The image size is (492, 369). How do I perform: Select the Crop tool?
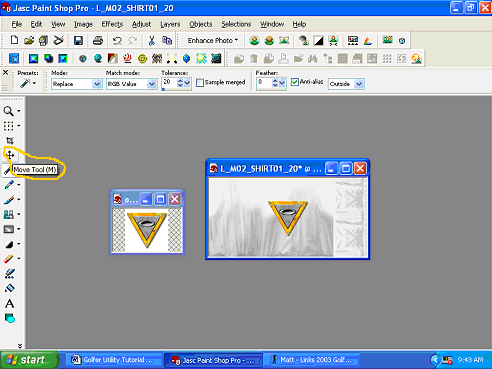(x=10, y=140)
